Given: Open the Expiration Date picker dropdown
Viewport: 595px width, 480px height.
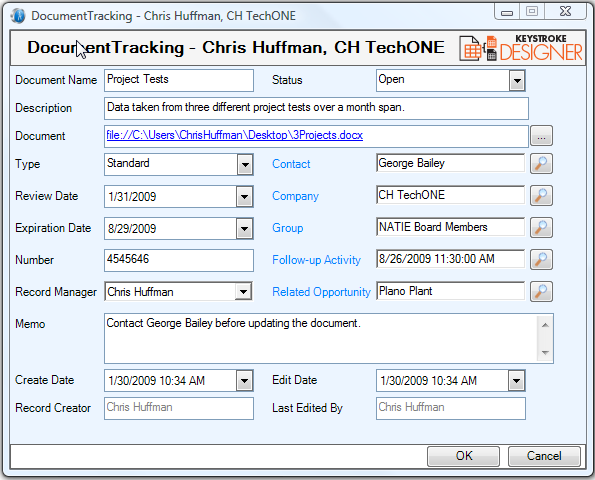Looking at the screenshot, I should (x=244, y=228).
